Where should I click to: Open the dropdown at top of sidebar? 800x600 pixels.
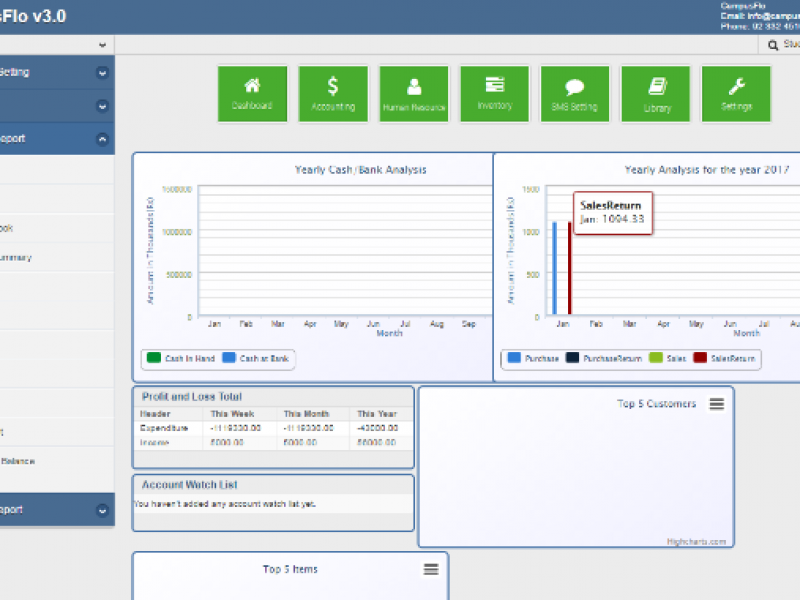coord(102,45)
